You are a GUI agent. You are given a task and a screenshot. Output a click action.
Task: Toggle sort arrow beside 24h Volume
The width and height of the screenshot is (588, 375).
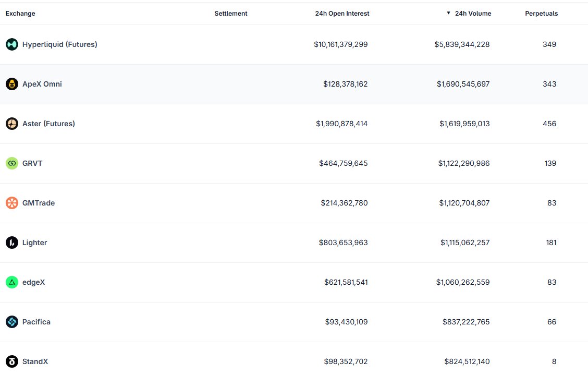[x=448, y=13]
